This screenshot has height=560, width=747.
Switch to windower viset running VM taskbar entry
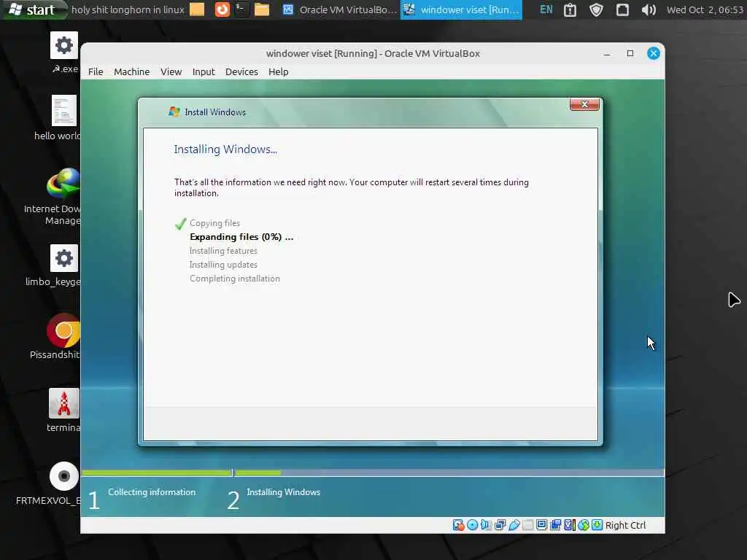[x=461, y=9]
